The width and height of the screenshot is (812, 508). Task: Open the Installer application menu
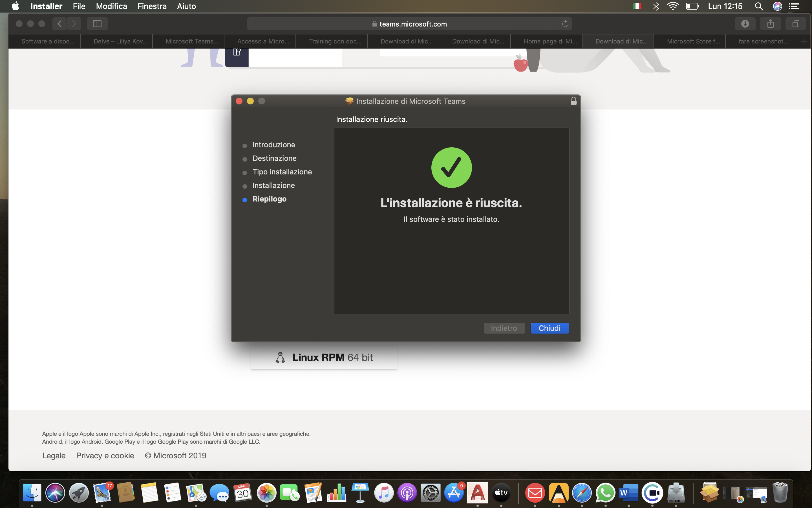(x=46, y=6)
